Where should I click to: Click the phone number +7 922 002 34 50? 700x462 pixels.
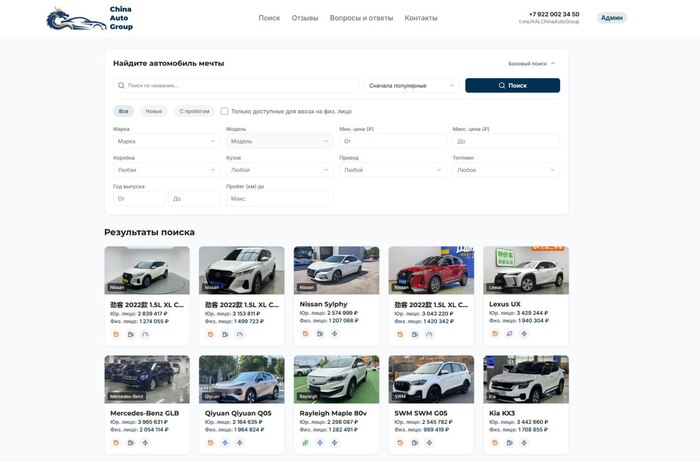click(x=554, y=14)
